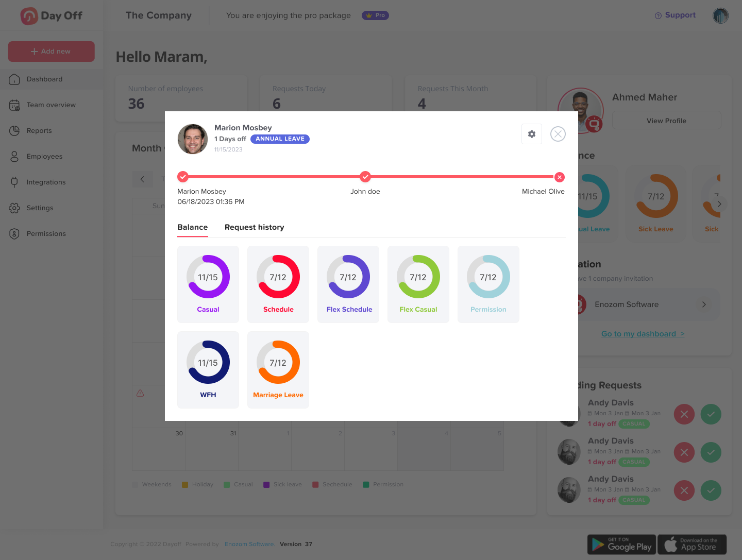Expand the Enozom Software invitation chevron

tap(704, 304)
